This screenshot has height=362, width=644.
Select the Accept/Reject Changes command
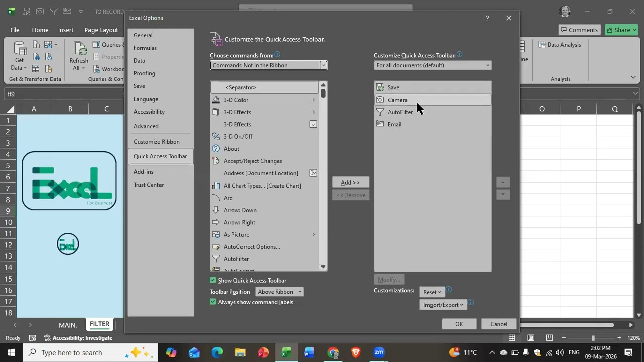point(265,161)
